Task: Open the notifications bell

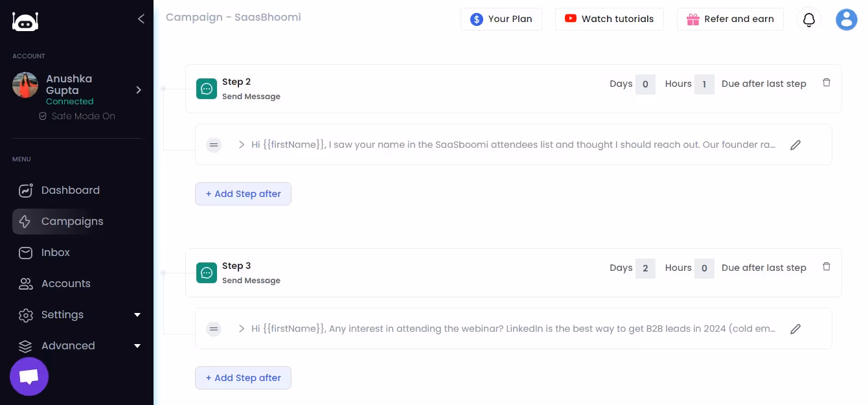Action: 809,19
